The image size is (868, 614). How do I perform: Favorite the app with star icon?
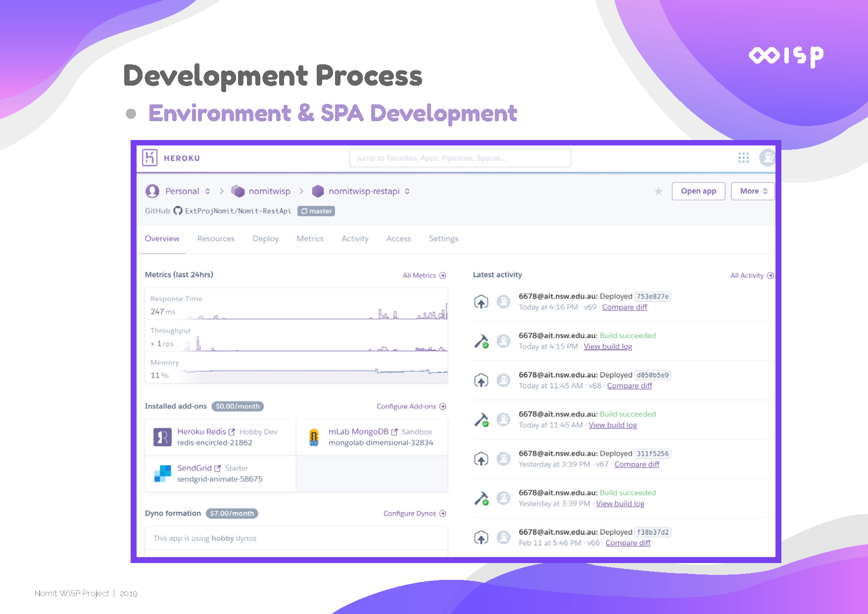[x=658, y=191]
